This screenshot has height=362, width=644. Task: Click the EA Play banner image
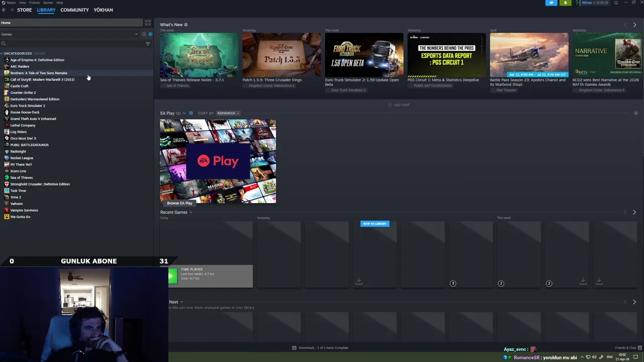pos(218,161)
